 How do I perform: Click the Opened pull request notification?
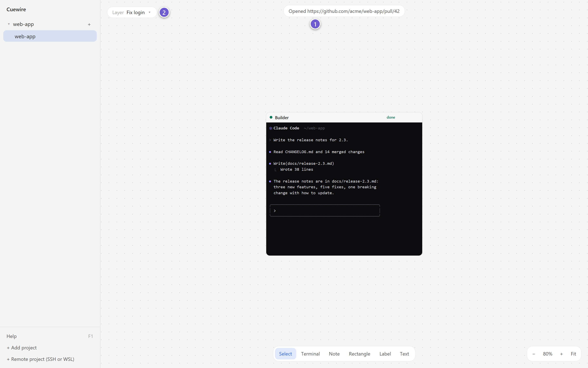(344, 11)
